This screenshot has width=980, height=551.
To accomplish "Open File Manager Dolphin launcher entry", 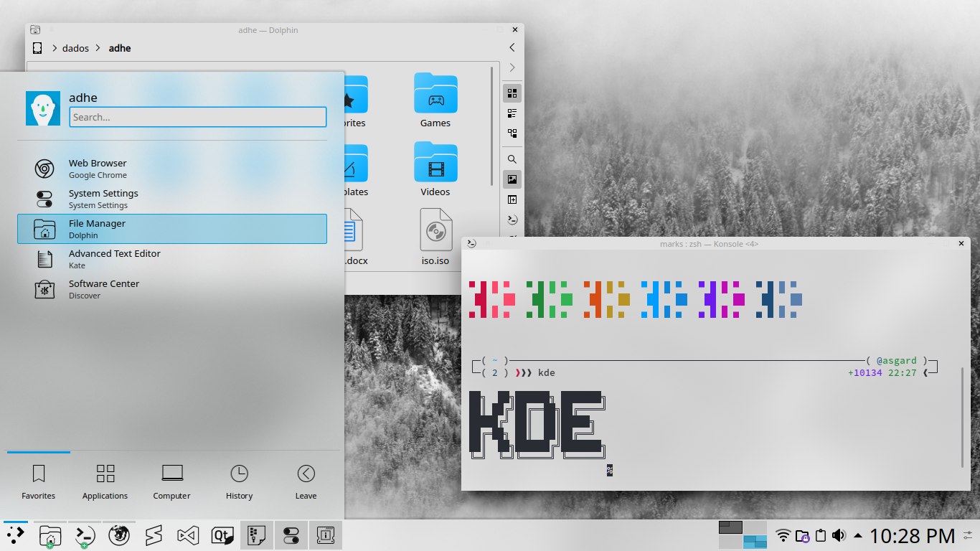I will point(172,229).
